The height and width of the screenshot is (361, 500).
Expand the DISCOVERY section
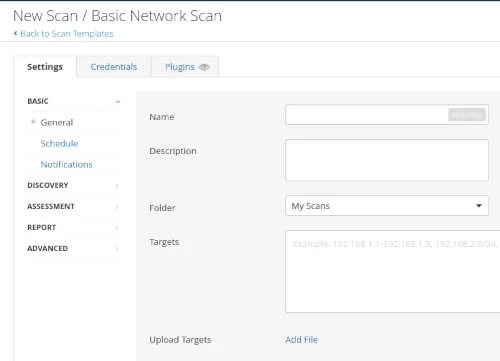point(73,185)
